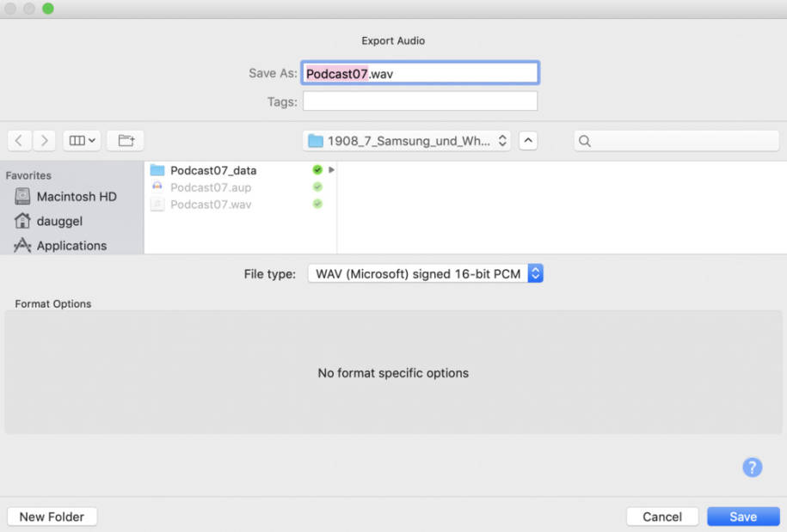Screen dimensions: 787x532
Task: Click into the Tags field
Action: point(420,101)
